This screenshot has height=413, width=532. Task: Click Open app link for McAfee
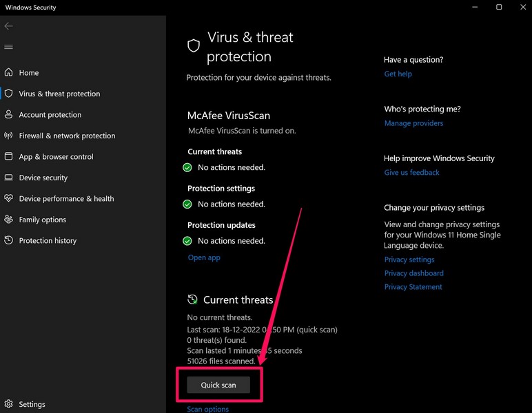(x=204, y=257)
